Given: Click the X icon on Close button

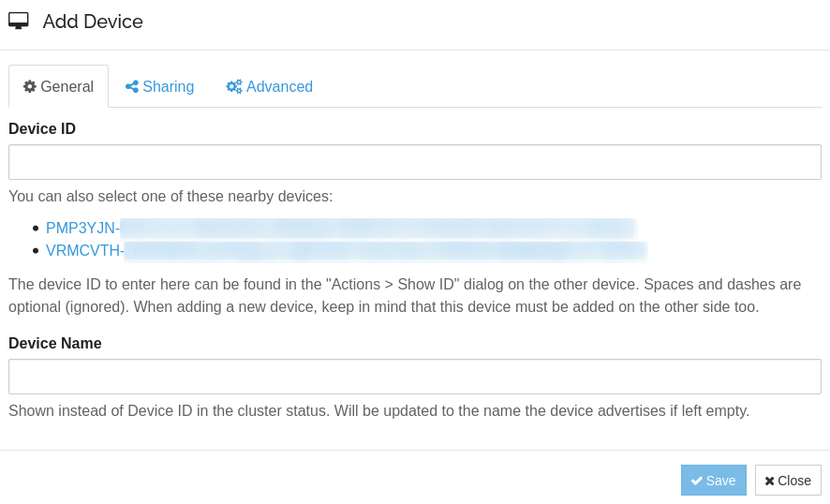Looking at the screenshot, I should (x=769, y=481).
